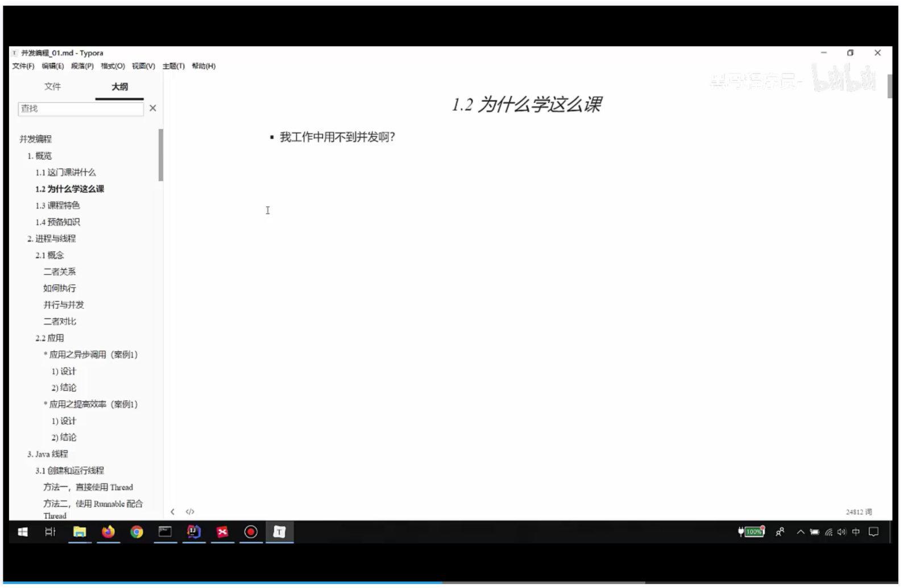Open the 文件(F) menu
The image size is (904, 588).
click(23, 67)
